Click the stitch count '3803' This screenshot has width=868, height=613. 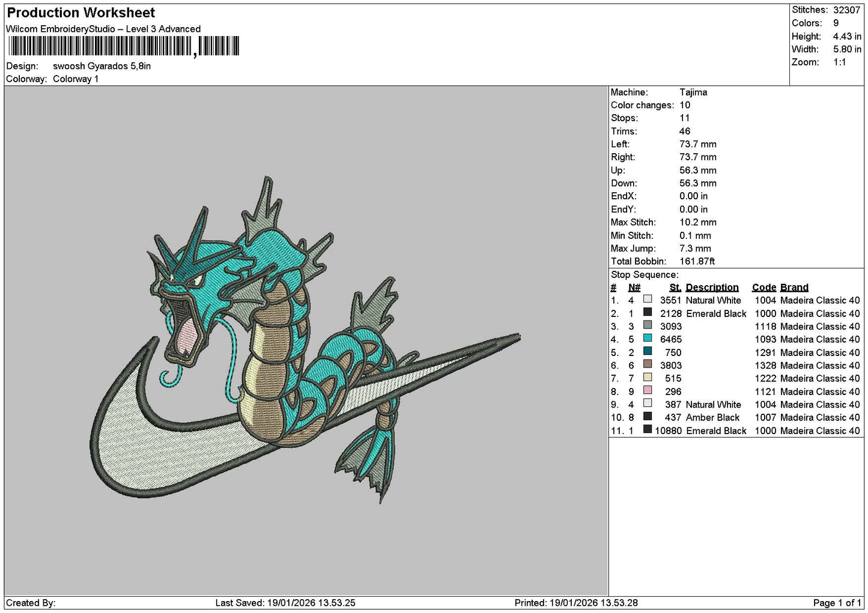[670, 366]
